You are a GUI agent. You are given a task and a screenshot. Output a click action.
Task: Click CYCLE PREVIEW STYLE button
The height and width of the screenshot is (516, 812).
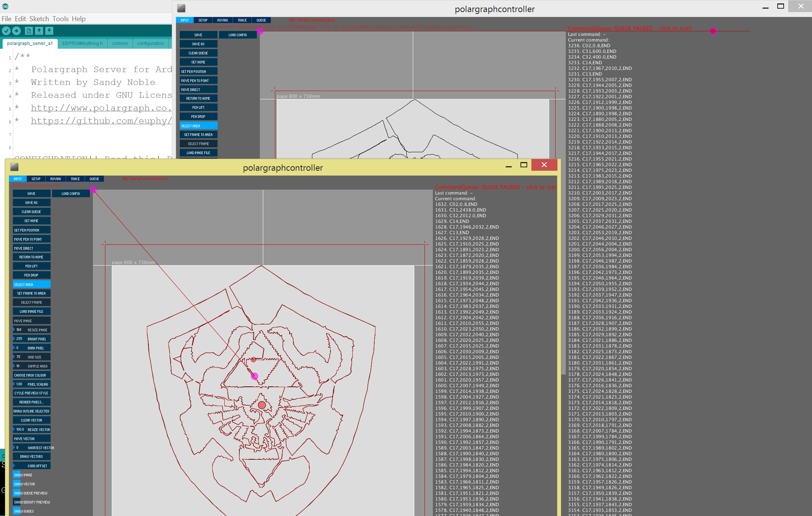click(32, 393)
